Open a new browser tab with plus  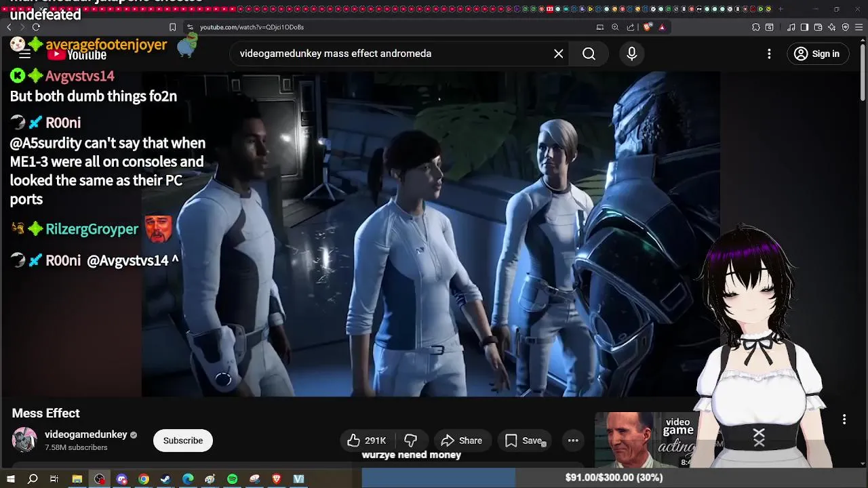pyautogui.click(x=781, y=9)
